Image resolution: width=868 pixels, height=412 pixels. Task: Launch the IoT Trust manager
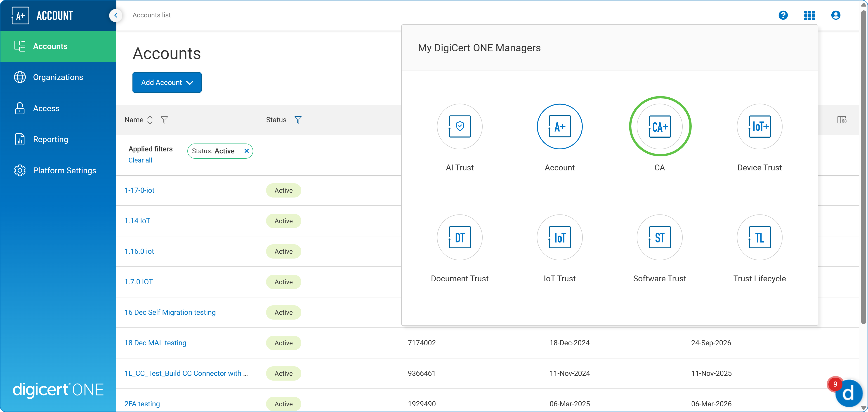pyautogui.click(x=559, y=238)
